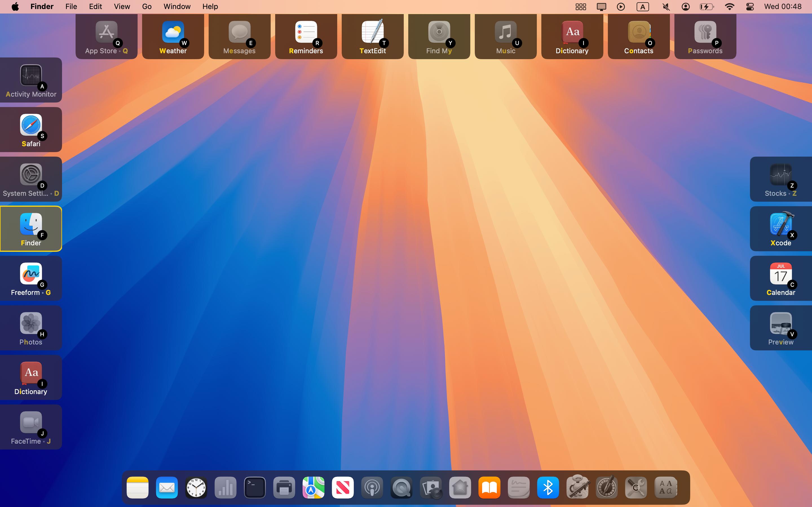Open the Go menu

pos(147,6)
